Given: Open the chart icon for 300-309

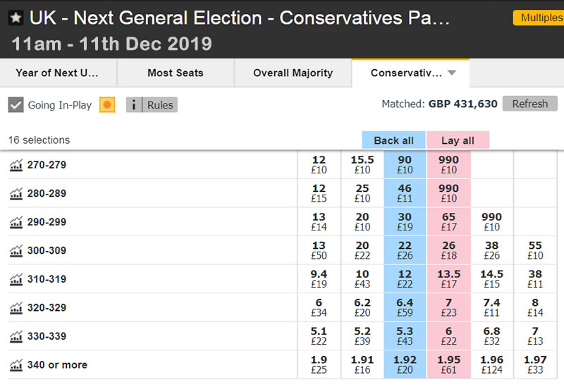Looking at the screenshot, I should click(x=16, y=251).
